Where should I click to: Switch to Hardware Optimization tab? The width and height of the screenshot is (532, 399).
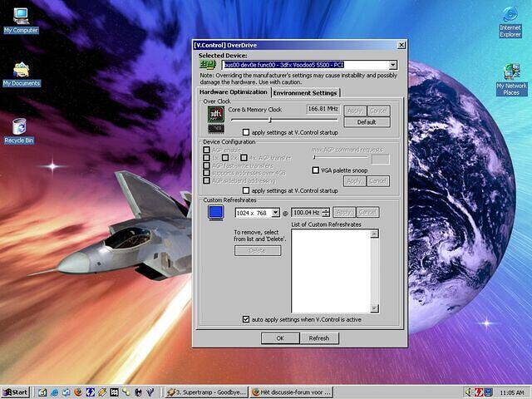(x=234, y=92)
